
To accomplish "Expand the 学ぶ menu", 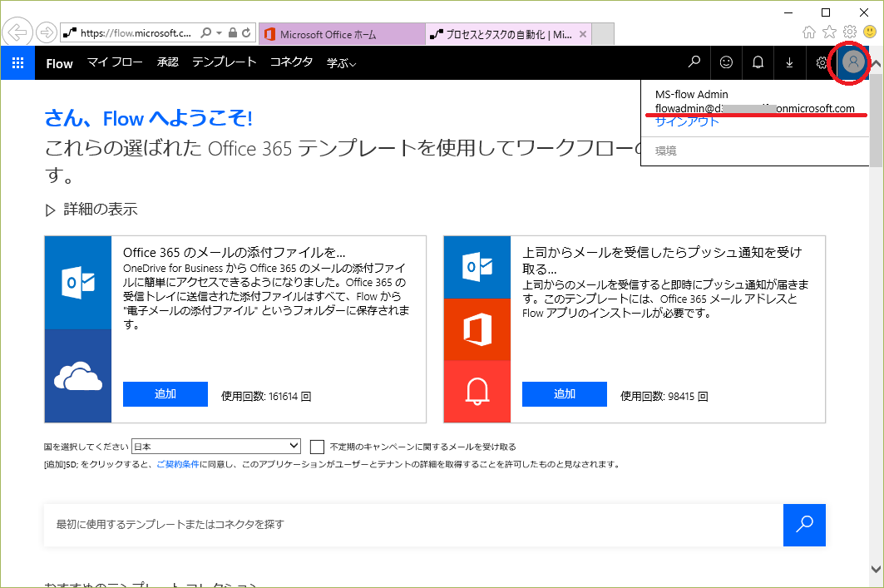I will 341,63.
